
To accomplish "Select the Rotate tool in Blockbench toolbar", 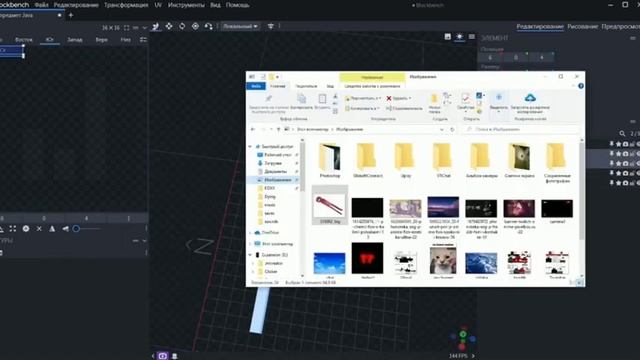I will point(182,26).
